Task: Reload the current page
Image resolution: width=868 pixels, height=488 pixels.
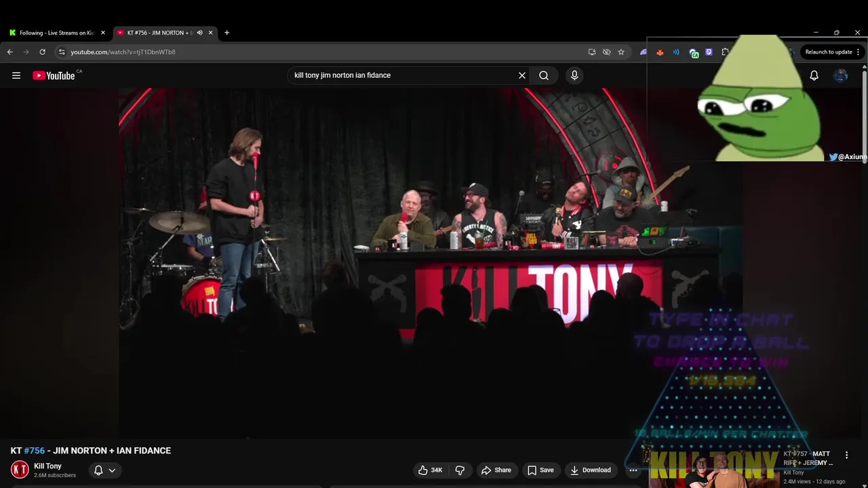Action: click(42, 52)
